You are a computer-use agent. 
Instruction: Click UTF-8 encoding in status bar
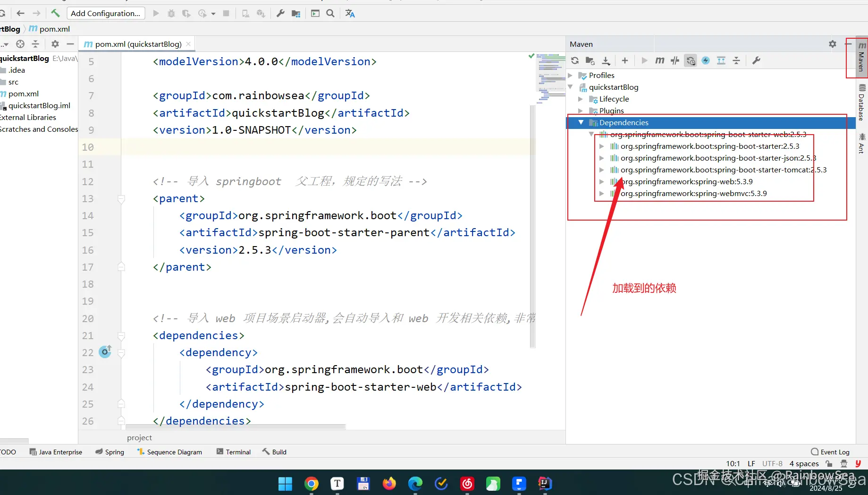(772, 463)
